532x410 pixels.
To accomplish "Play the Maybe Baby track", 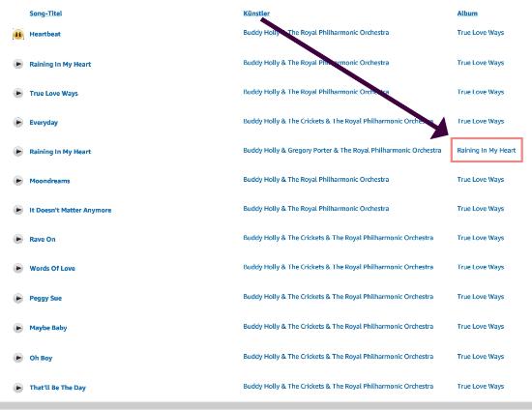I will coord(18,328).
